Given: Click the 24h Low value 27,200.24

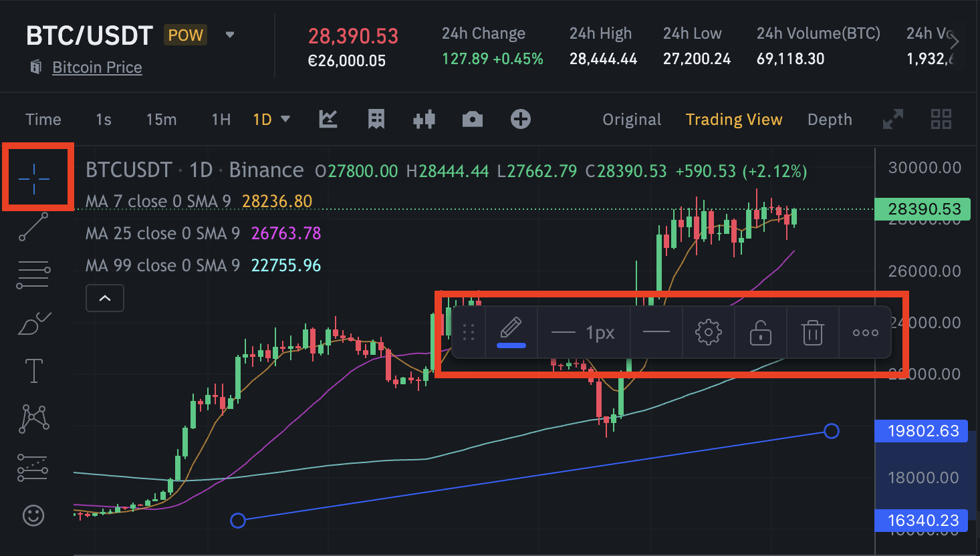Looking at the screenshot, I should pos(697,59).
